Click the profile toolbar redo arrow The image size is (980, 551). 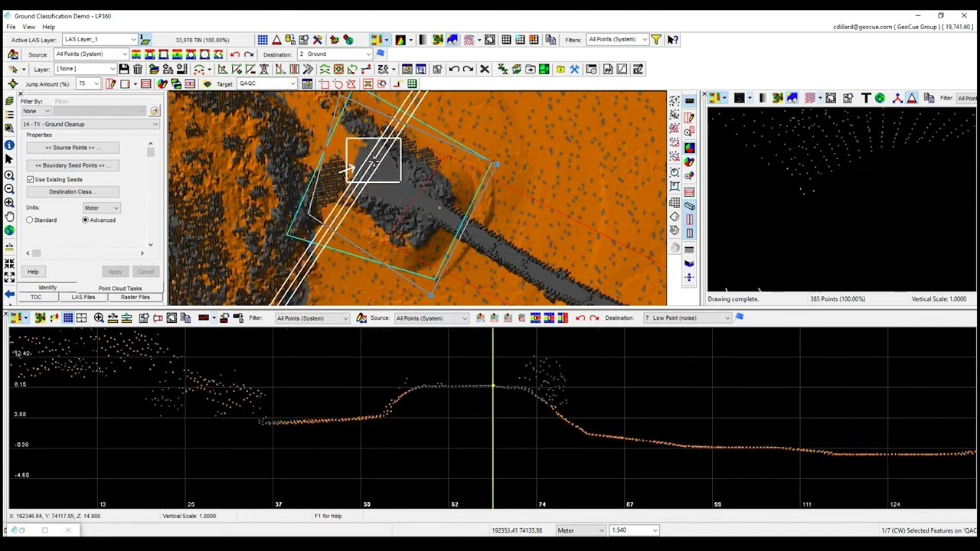click(594, 318)
